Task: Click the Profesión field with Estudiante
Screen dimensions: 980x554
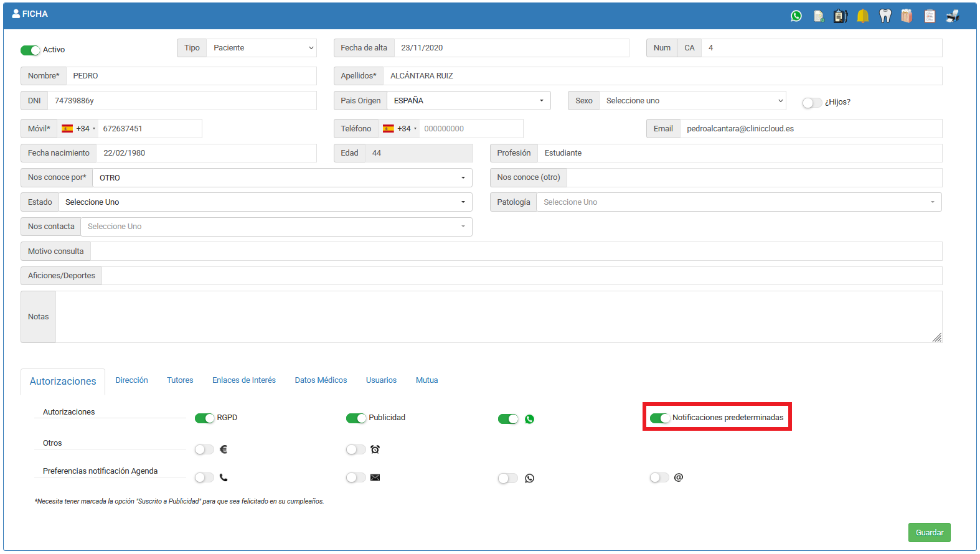Action: (740, 153)
